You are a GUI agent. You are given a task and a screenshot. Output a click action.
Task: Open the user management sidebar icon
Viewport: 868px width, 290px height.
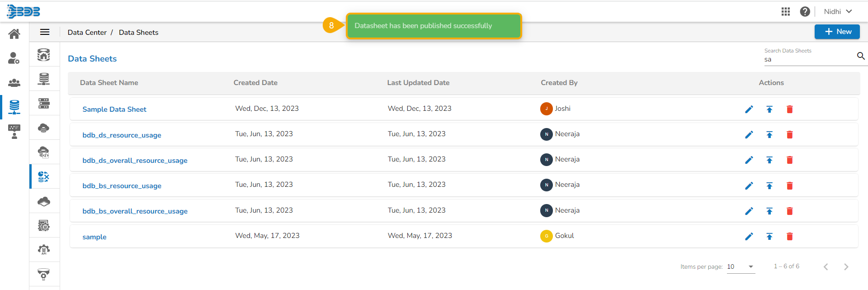(x=14, y=58)
